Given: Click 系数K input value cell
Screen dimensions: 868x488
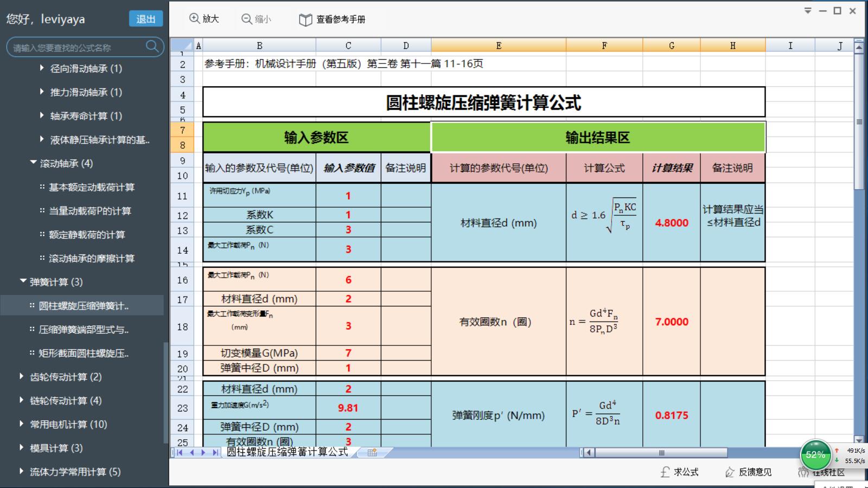Looking at the screenshot, I should click(348, 215).
